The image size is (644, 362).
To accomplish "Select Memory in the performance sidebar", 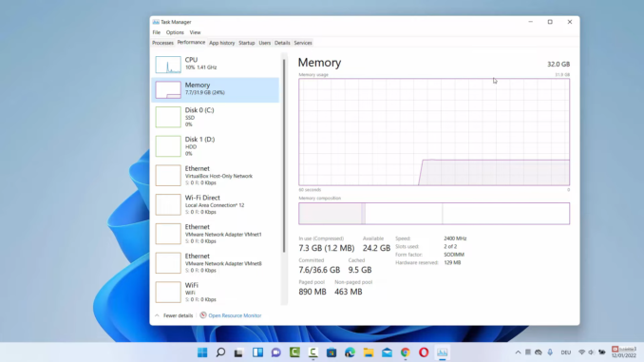I will coord(216,89).
